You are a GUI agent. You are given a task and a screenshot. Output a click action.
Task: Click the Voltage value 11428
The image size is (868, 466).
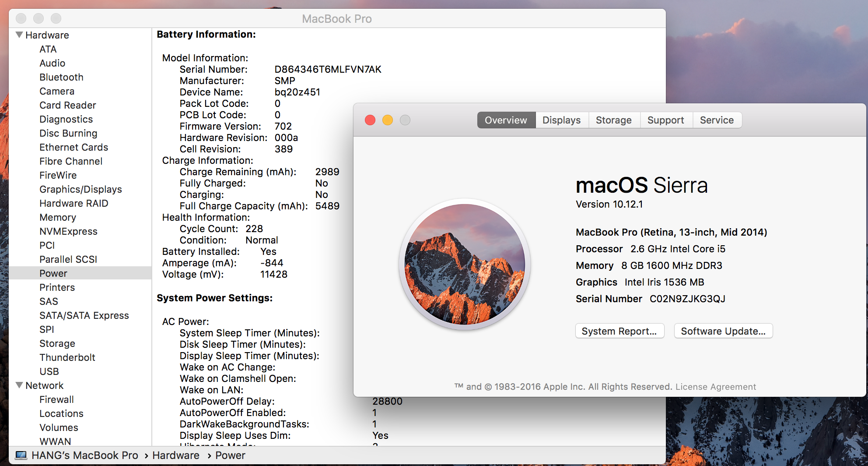(x=274, y=274)
